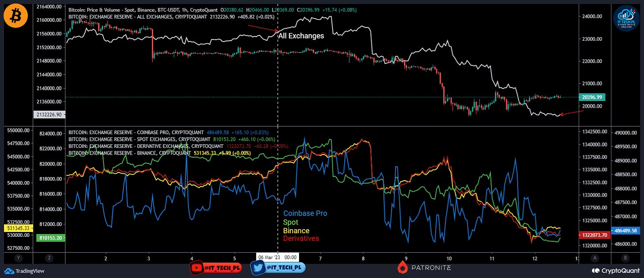
Task: Select the Y scale label
Action: point(19,258)
